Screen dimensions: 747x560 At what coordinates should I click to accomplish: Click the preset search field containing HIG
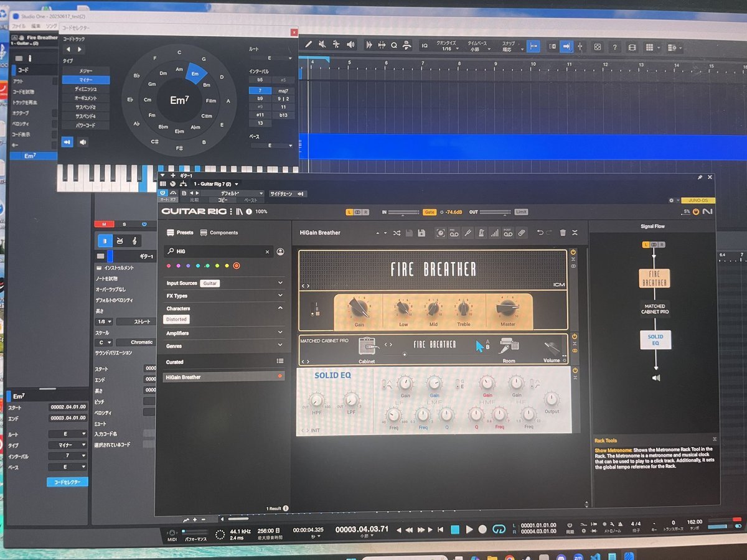coord(218,251)
